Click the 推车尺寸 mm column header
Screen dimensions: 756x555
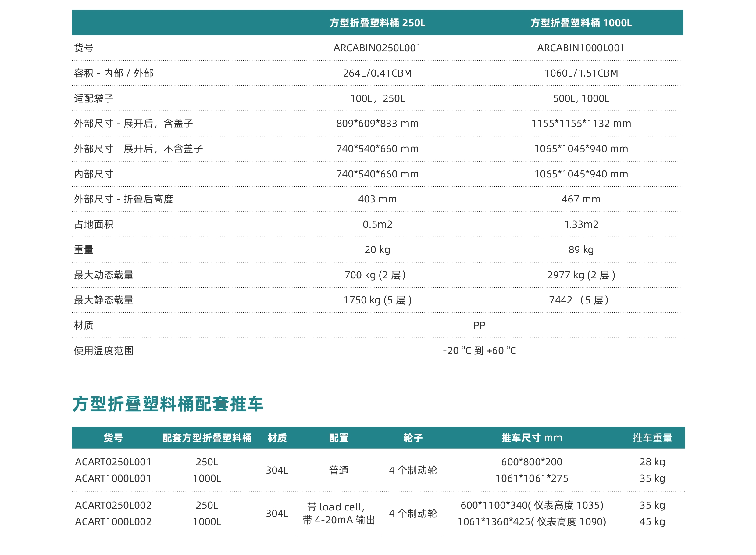click(531, 438)
